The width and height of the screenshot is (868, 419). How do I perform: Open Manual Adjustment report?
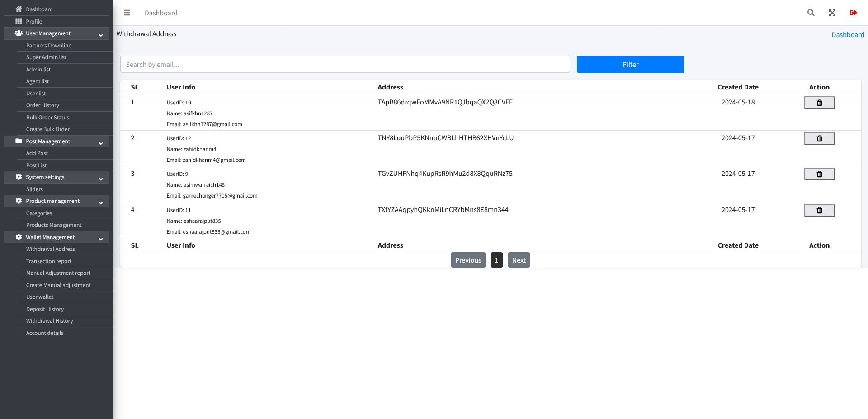(x=58, y=273)
